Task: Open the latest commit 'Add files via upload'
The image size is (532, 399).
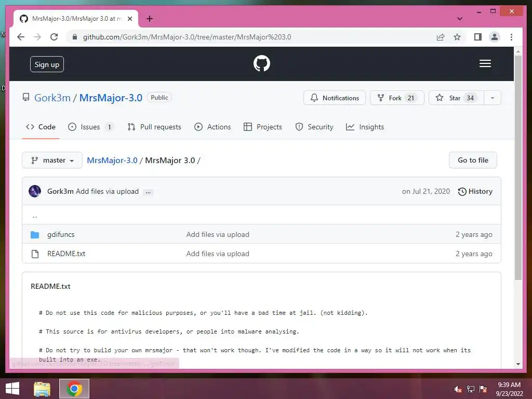Action: pyautogui.click(x=107, y=191)
